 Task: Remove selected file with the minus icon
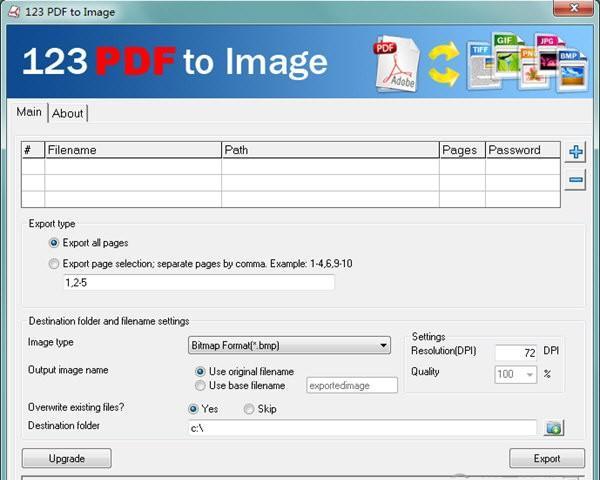[x=576, y=180]
